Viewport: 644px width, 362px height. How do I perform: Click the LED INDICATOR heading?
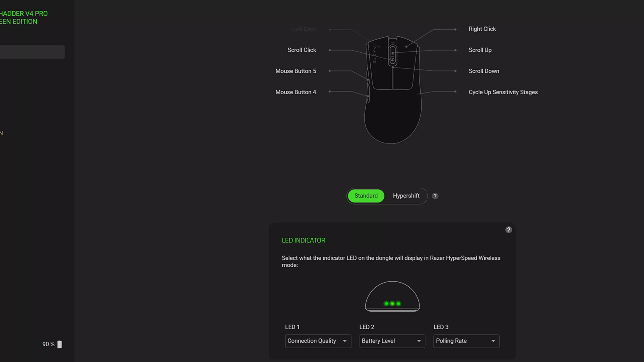click(304, 240)
